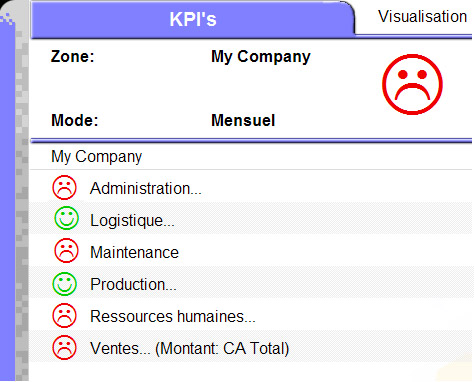Open Ventes... (Montant: CA Total)
This screenshot has height=382, width=474.
click(190, 349)
